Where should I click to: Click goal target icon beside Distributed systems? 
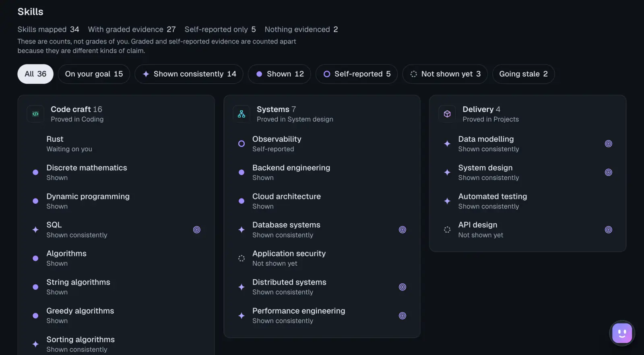[402, 287]
